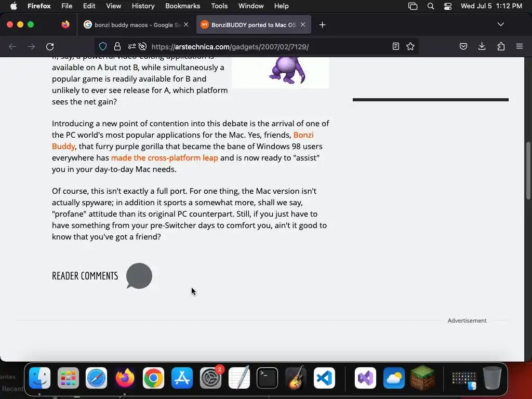
Task: Open the App Store from the Dock
Action: (182, 378)
